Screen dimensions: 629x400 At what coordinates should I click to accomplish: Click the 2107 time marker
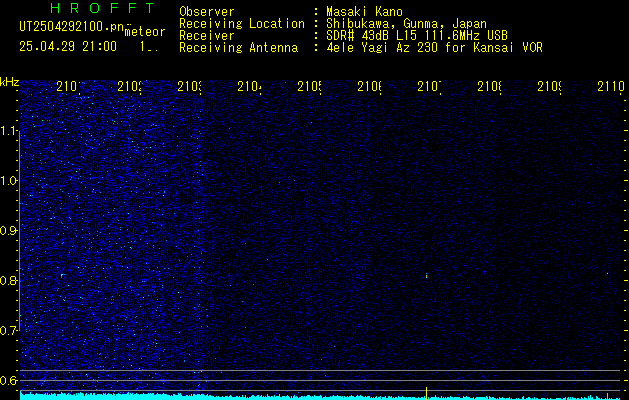430,86
